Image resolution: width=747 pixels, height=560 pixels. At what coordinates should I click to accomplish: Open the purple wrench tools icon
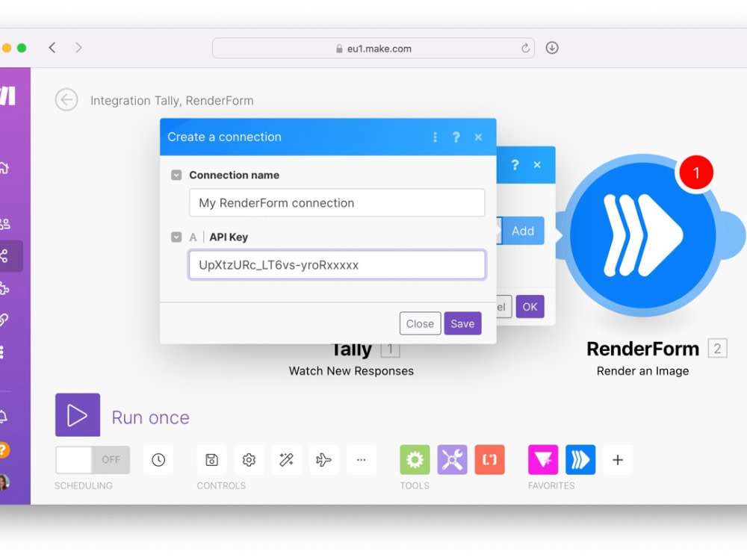[452, 459]
